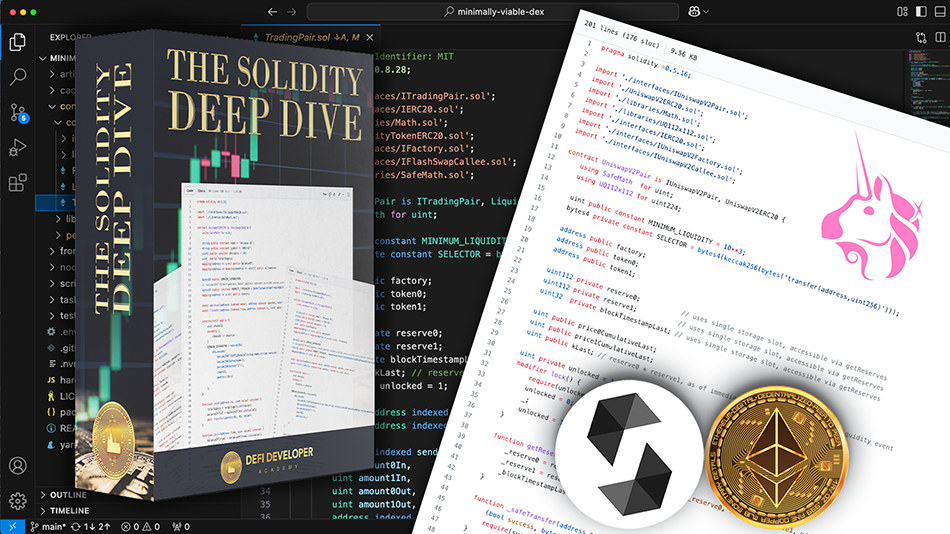The image size is (950, 534).
Task: Select the TradingPair.sol editor tab
Action: (311, 38)
